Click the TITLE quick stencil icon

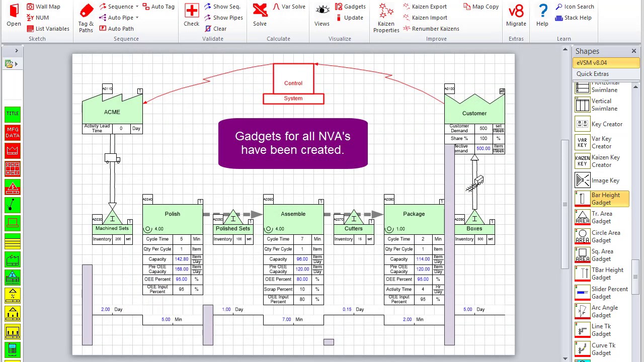click(13, 114)
